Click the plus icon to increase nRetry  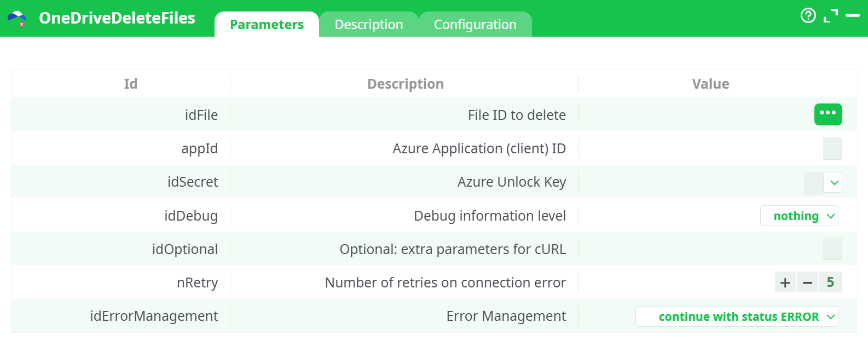click(785, 282)
